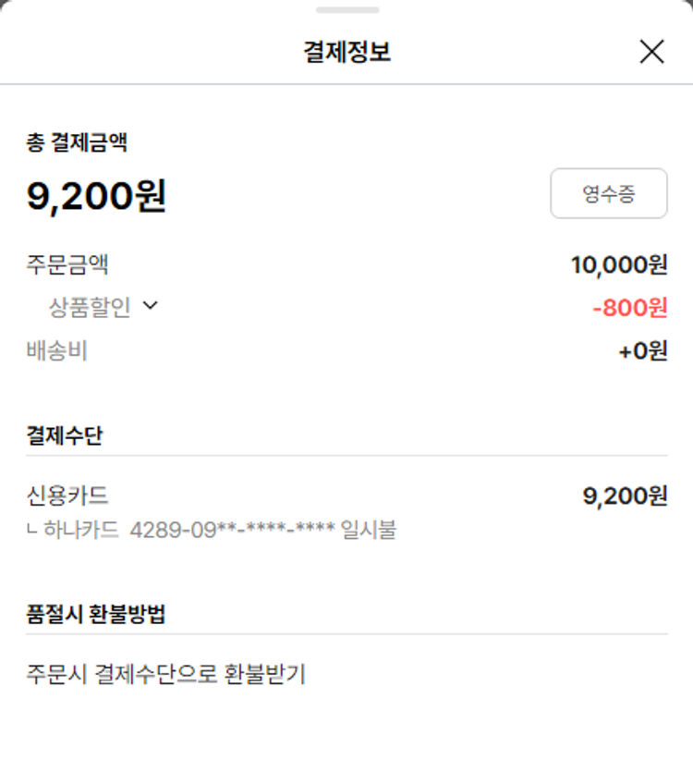Grab the sheet drag handle at top
The width and height of the screenshot is (693, 784).
pos(346,10)
